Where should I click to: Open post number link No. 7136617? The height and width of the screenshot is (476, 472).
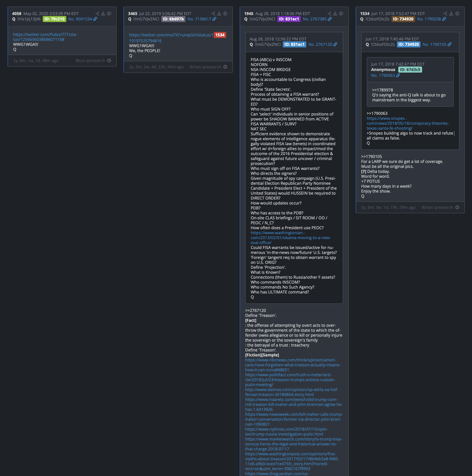(199, 19)
